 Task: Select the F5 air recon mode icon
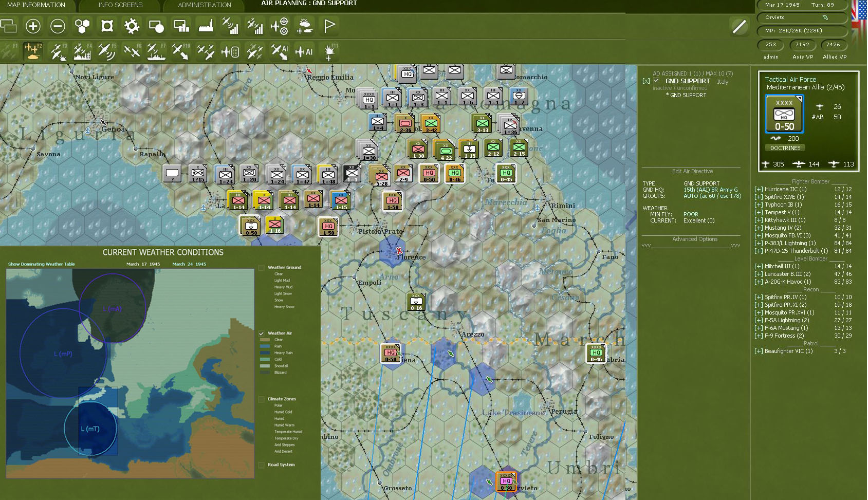point(107,51)
